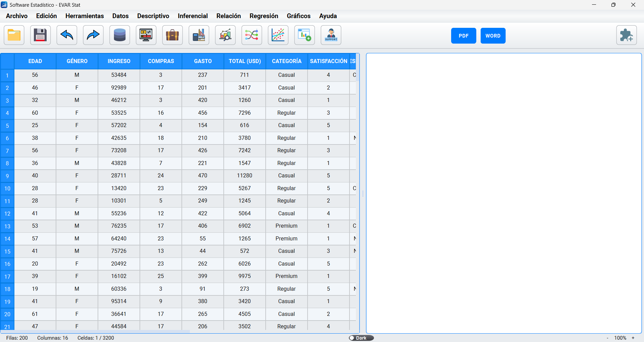Click the briefcase toolbar icon
Viewport: 644px width, 342px height.
pyautogui.click(x=172, y=35)
